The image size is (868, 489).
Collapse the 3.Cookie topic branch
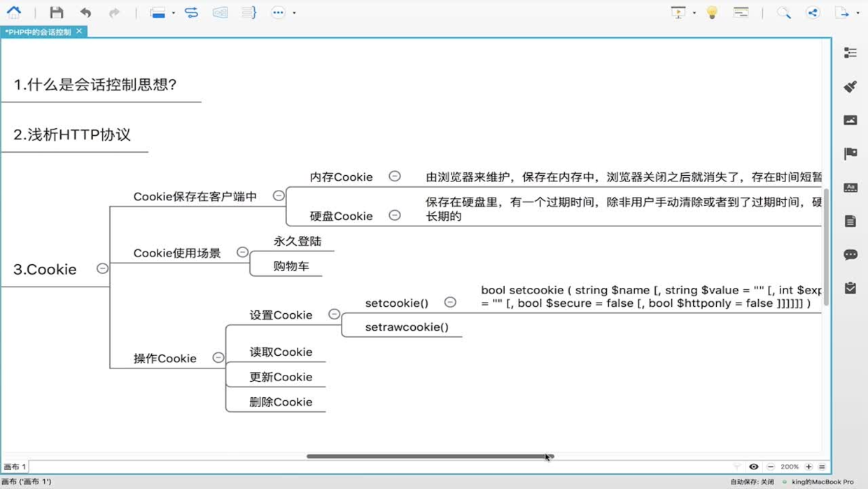(x=102, y=268)
